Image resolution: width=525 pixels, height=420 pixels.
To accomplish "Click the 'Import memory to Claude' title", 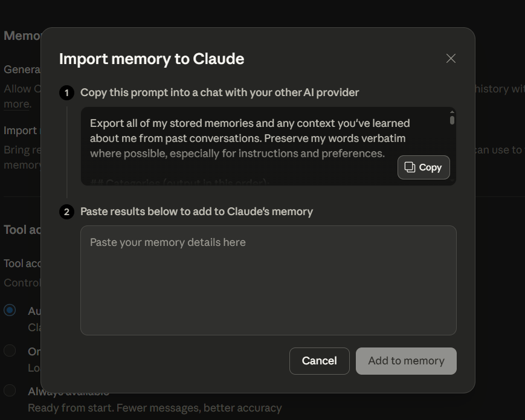I will [x=152, y=59].
